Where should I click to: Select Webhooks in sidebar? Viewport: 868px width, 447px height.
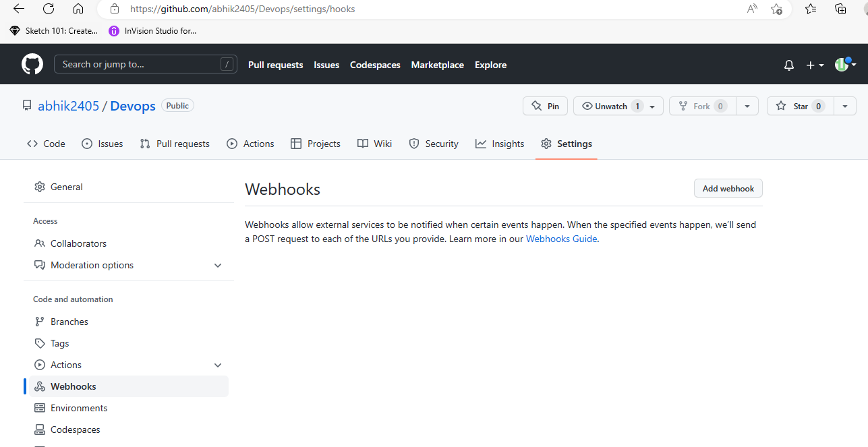[x=128, y=386]
